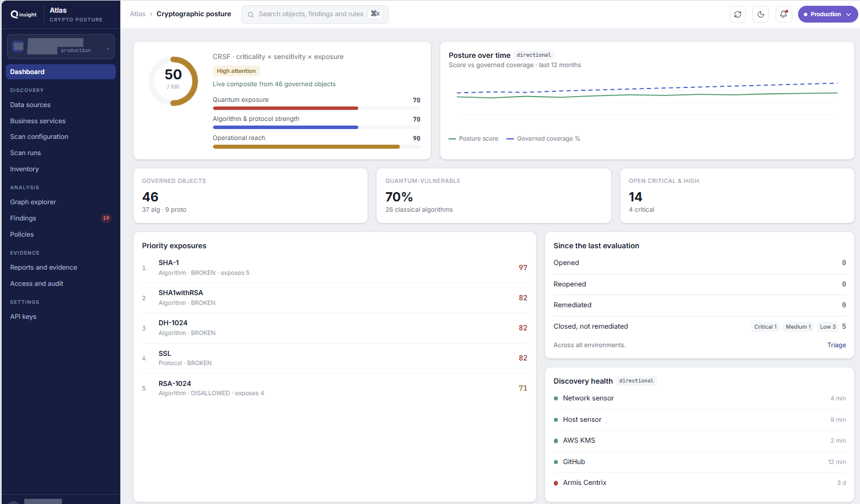This screenshot has height=504, width=860.
Task: Open RSA-1024 exposure row
Action: point(335,388)
